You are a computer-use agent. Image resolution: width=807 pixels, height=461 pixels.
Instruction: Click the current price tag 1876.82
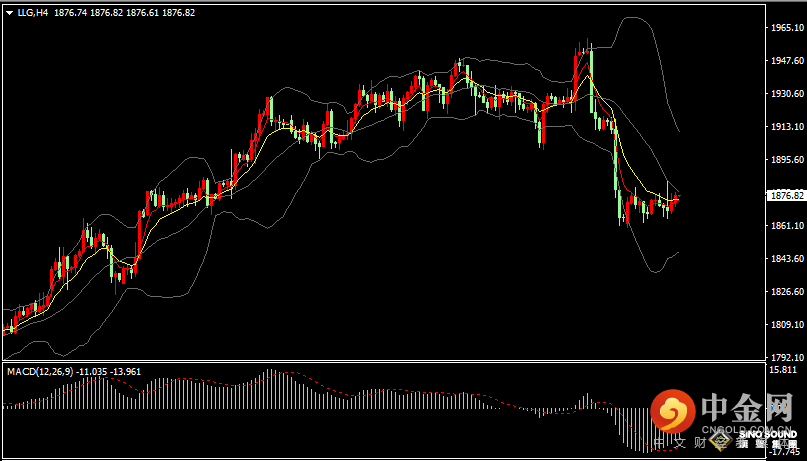pyautogui.click(x=787, y=196)
